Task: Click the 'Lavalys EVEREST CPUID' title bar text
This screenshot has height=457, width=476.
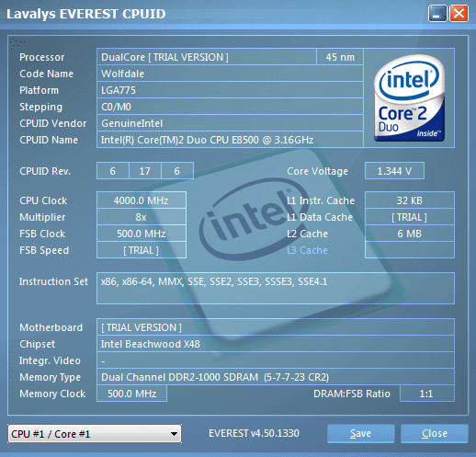Action: (x=86, y=14)
